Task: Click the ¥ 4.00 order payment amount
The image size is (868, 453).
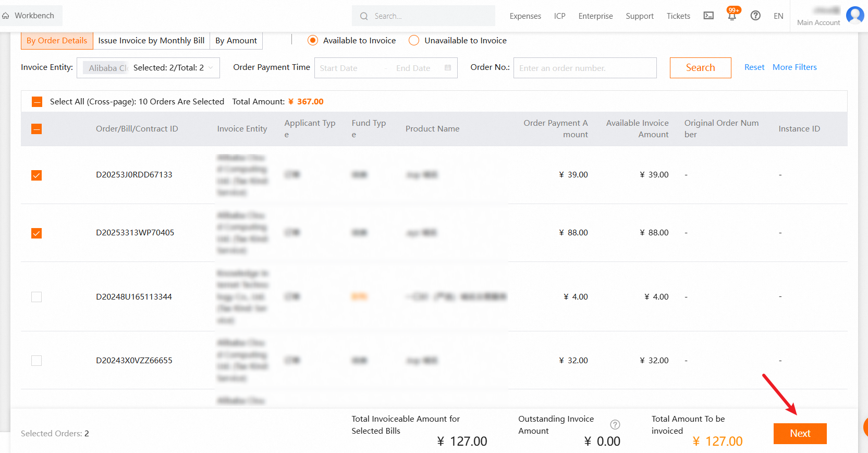Action: [576, 297]
